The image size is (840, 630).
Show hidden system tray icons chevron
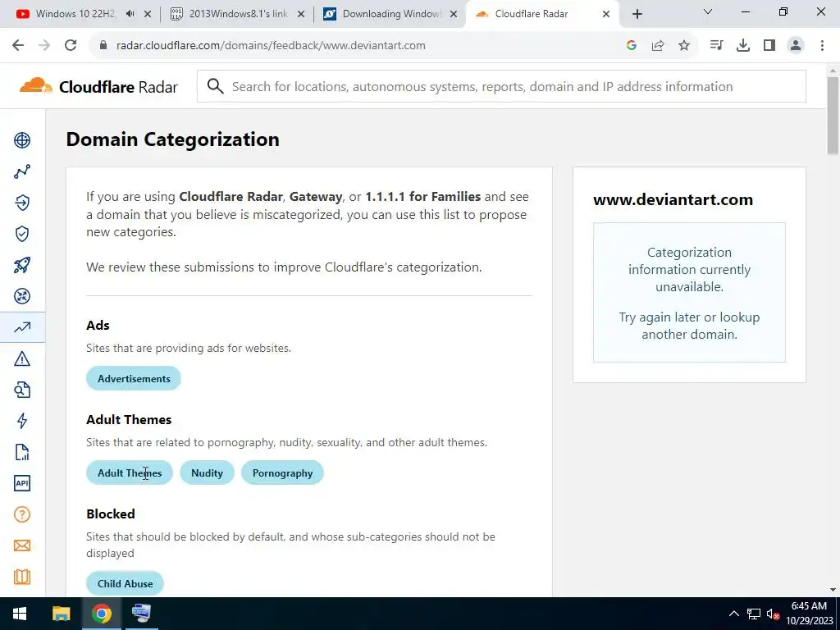pos(734,614)
